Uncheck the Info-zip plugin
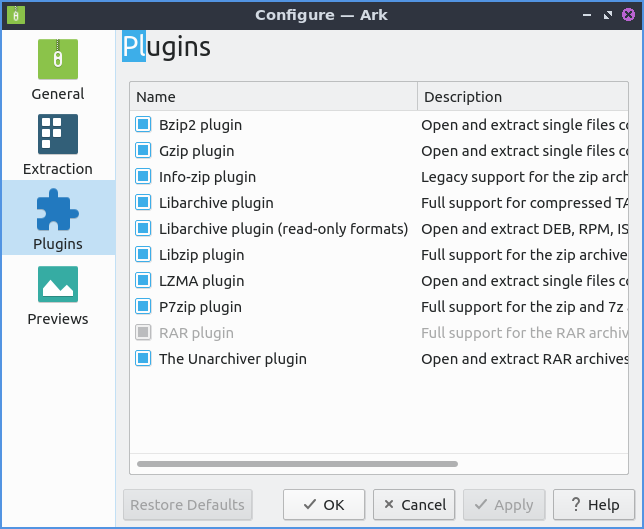Screen dimensions: 644x529 143,177
